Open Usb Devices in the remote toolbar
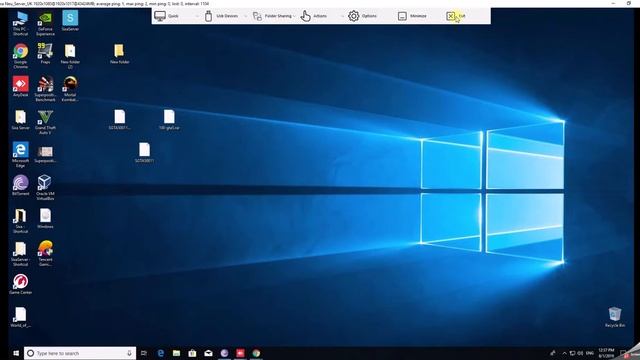The image size is (640, 360). click(221, 16)
